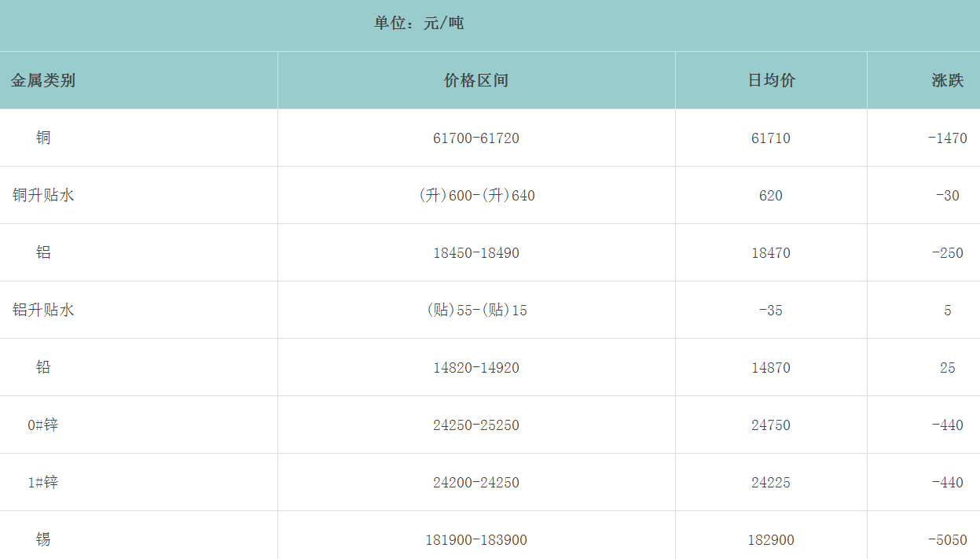Screen dimensions: 980x559
Task: Click the 24750 daily average cell
Action: pos(771,425)
